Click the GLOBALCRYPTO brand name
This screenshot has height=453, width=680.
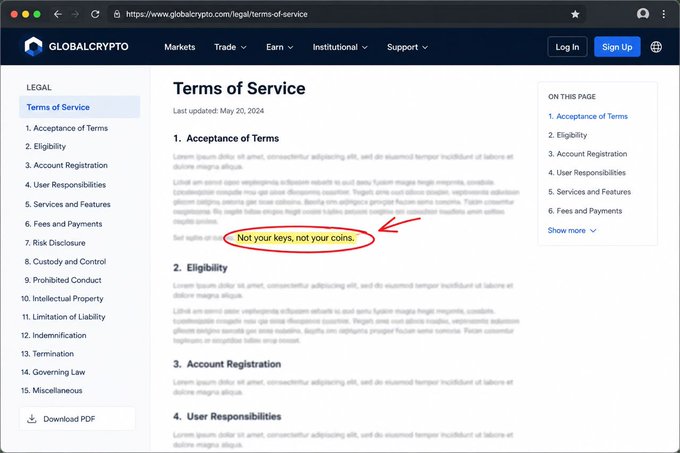[88, 47]
